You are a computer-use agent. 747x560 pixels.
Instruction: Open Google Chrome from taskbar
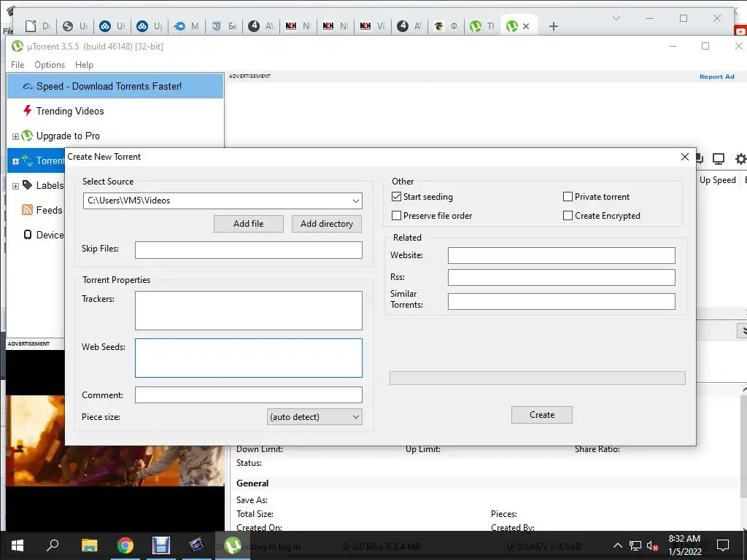tap(125, 545)
